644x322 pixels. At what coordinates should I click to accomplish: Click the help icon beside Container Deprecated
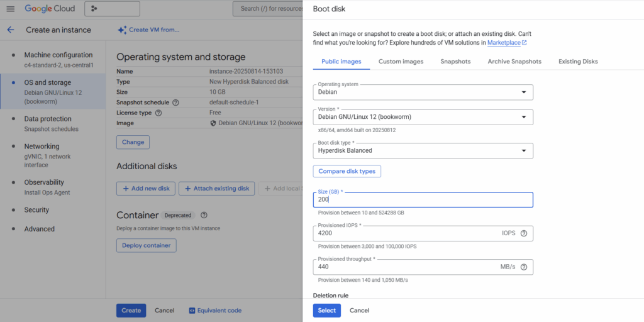pos(204,215)
